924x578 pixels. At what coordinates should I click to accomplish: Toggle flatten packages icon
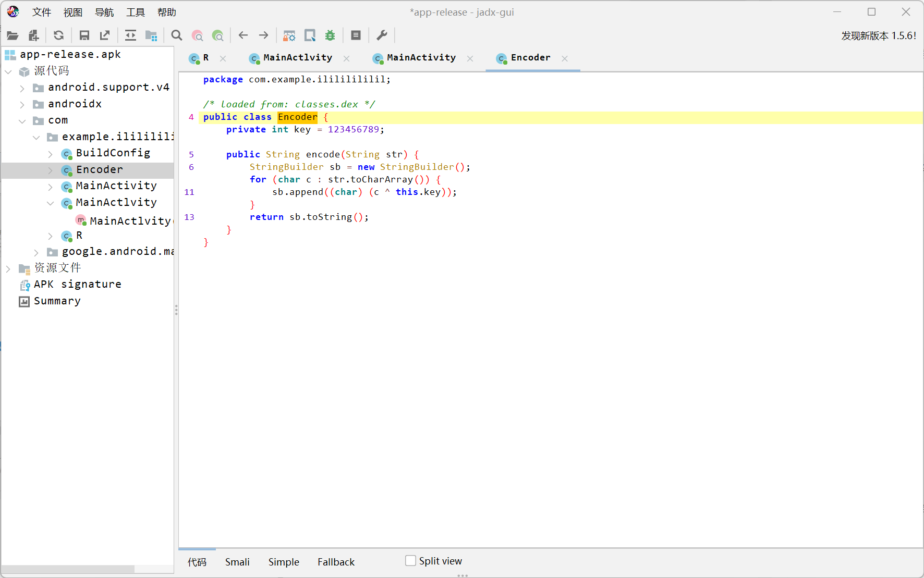151,35
